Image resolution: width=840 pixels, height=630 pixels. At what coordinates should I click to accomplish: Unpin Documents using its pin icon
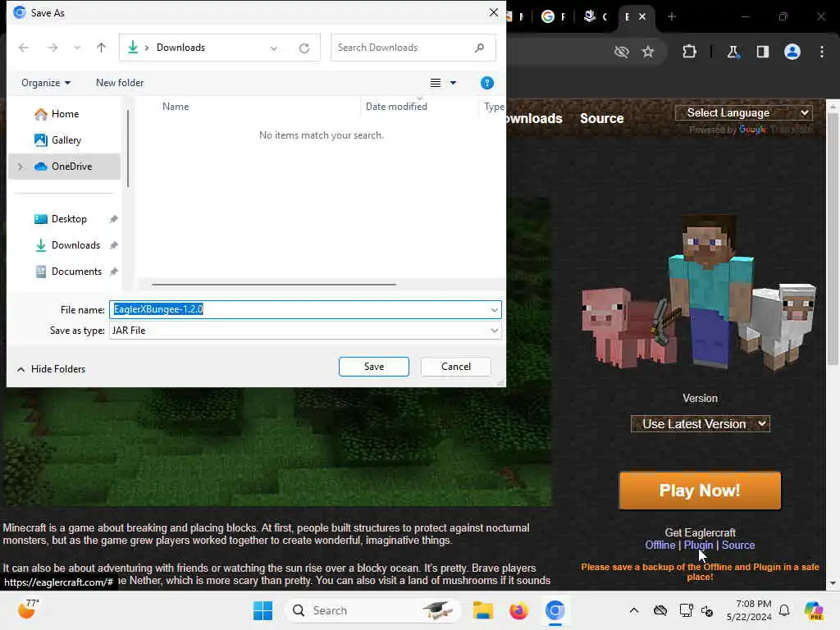click(x=113, y=271)
